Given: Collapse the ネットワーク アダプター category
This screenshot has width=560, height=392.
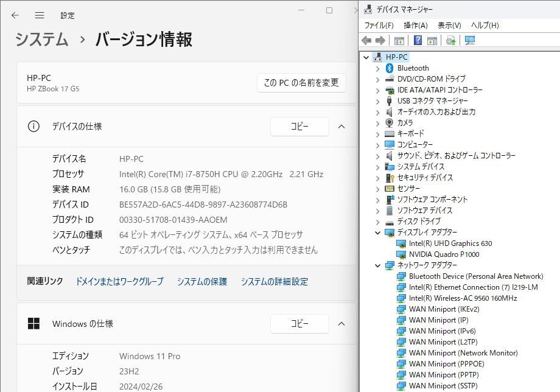Looking at the screenshot, I should pos(378,265).
